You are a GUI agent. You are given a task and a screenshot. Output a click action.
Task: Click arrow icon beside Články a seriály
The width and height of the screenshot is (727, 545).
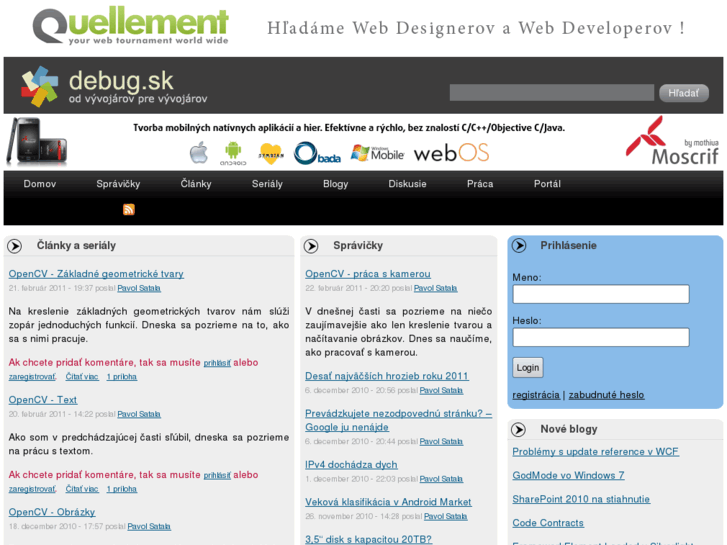tap(14, 246)
